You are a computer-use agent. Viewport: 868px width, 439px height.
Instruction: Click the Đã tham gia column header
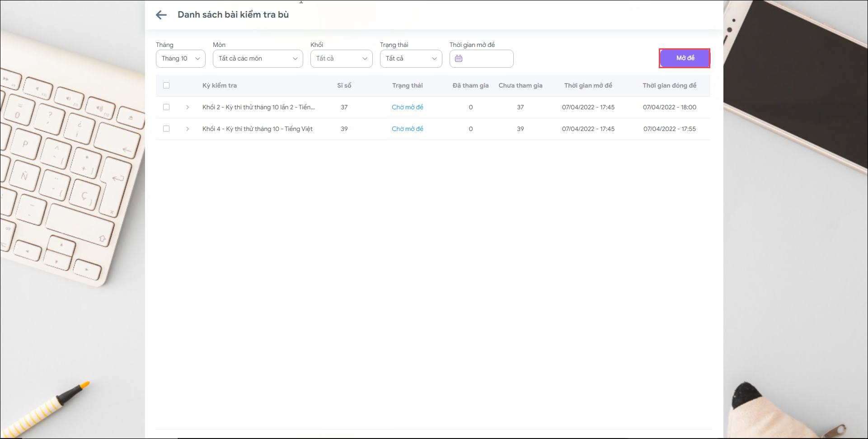pos(470,85)
